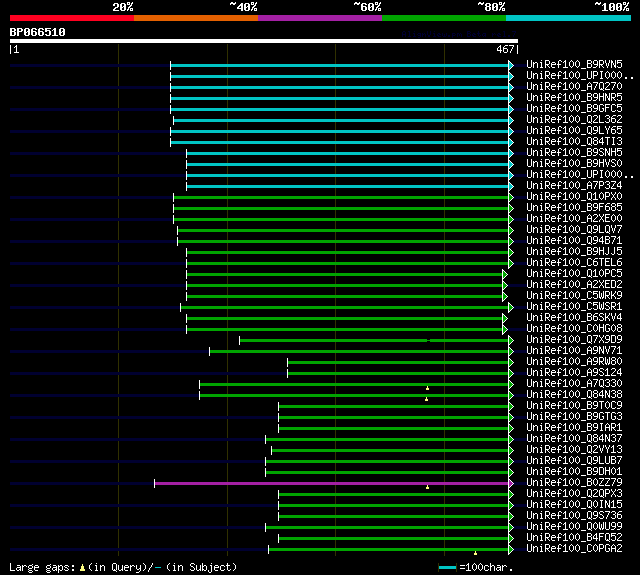Viewport: 640px width, 575px height.
Task: Click the cyan alignment bar of UniRef100_B9RVN5
Action: click(x=340, y=66)
